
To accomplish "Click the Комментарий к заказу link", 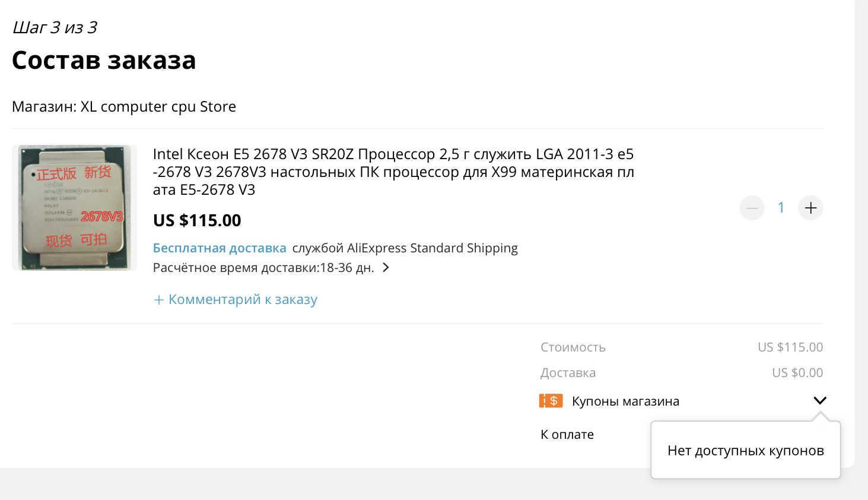I will pos(243,299).
